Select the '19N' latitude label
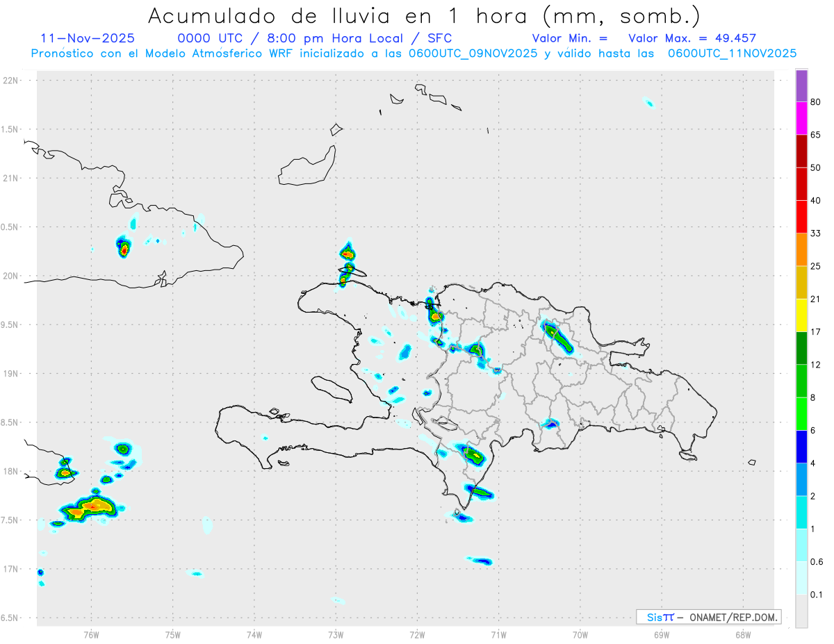This screenshot has width=834, height=644. tap(12, 374)
